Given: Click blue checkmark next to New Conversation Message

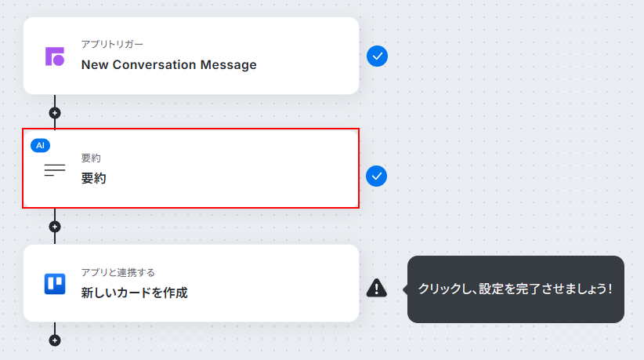Looking at the screenshot, I should coord(377,56).
